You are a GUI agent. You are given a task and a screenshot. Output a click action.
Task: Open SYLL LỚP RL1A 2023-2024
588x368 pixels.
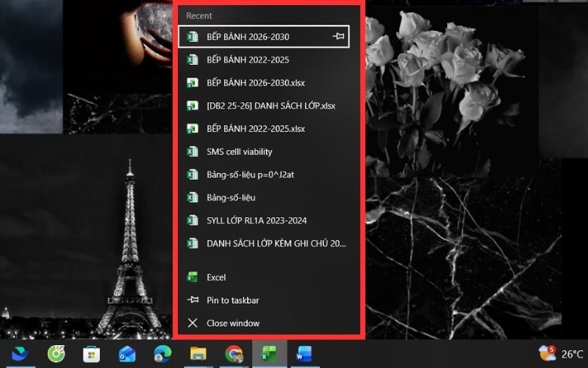click(x=264, y=220)
